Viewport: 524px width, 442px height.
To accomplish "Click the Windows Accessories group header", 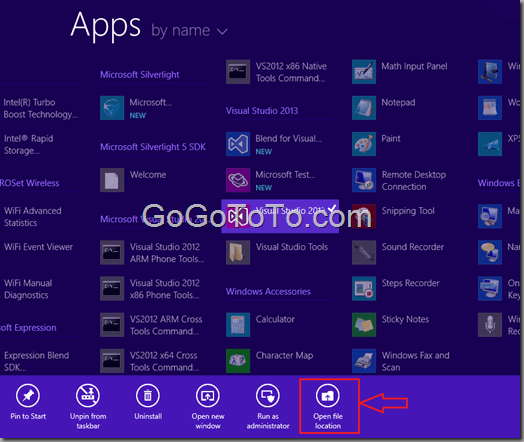I will point(268,291).
